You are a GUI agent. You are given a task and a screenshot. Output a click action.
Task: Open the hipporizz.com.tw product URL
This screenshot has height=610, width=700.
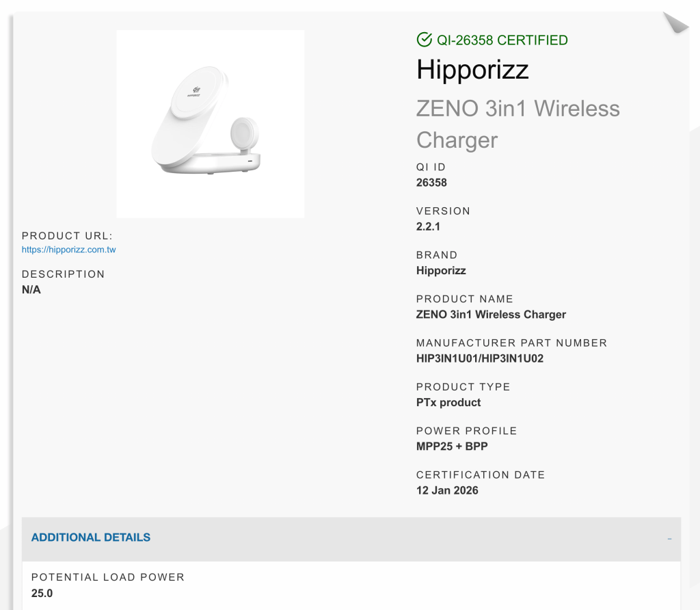pos(68,250)
